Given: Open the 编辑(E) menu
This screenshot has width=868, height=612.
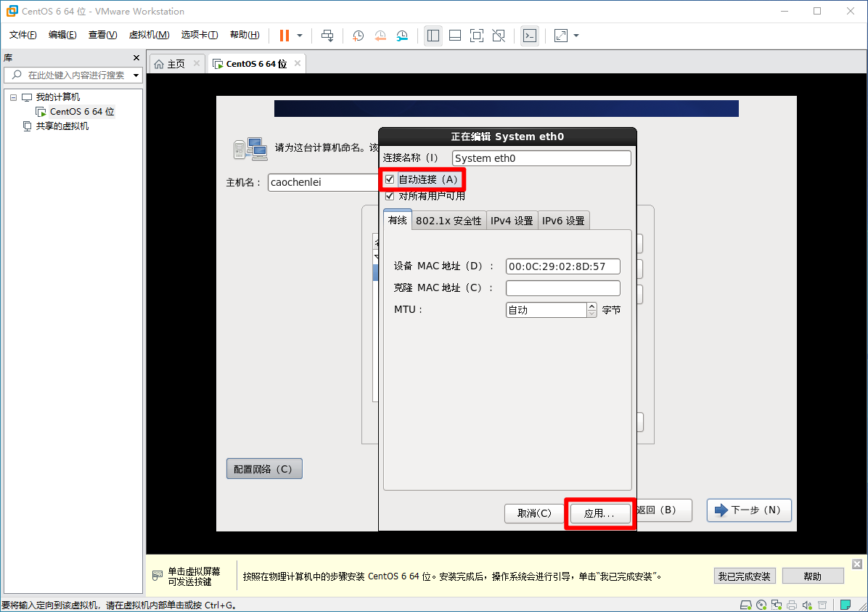Looking at the screenshot, I should tap(62, 35).
